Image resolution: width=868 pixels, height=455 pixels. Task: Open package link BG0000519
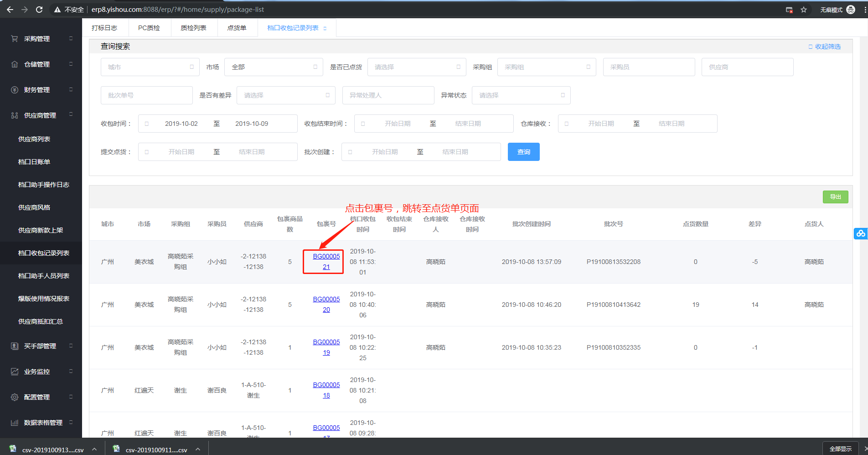(326, 347)
